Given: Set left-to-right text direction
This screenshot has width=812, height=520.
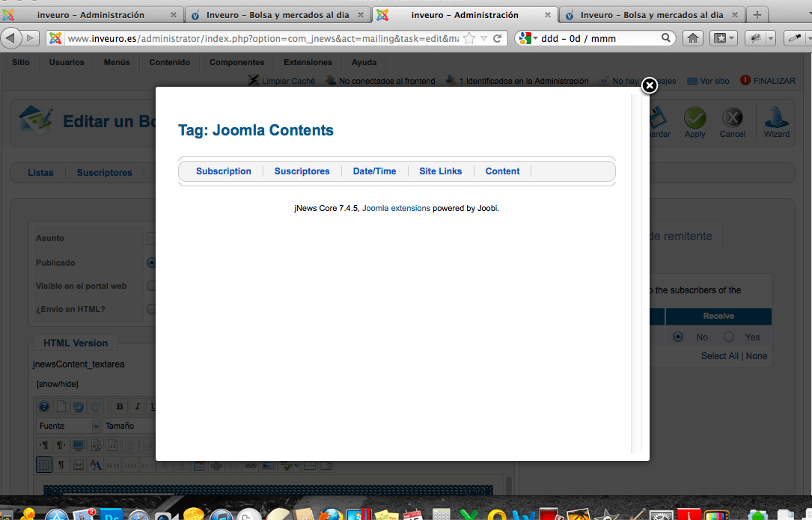Looking at the screenshot, I should coord(44,445).
